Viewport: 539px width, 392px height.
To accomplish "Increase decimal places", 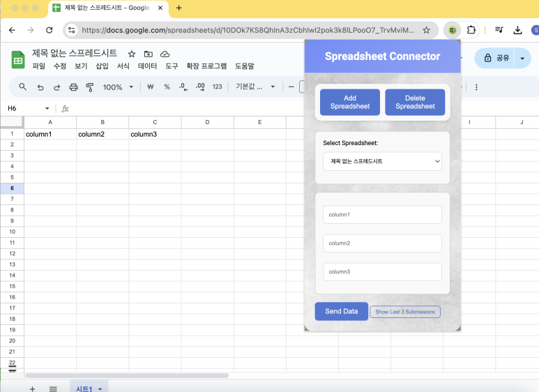I will tap(200, 87).
